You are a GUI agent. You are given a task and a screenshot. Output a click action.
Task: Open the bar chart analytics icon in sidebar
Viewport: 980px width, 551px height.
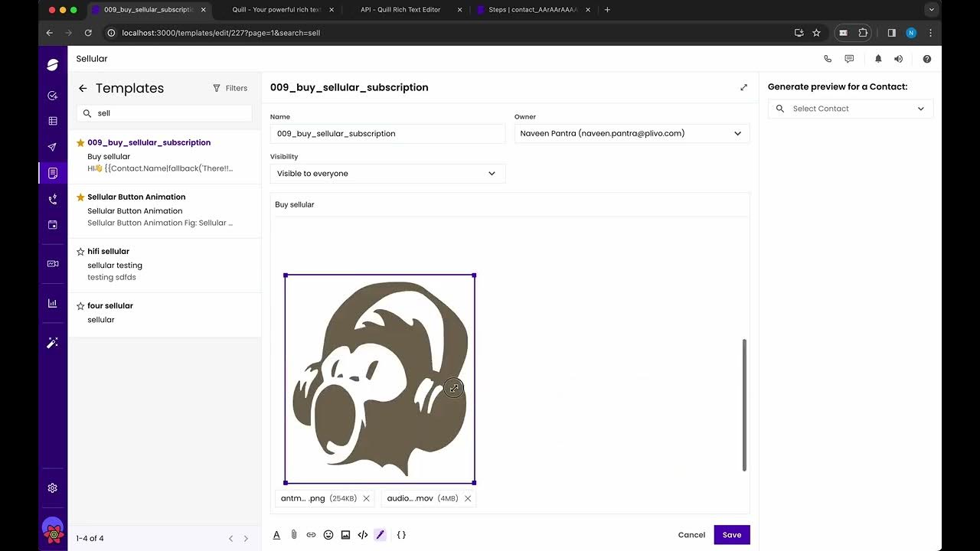53,303
